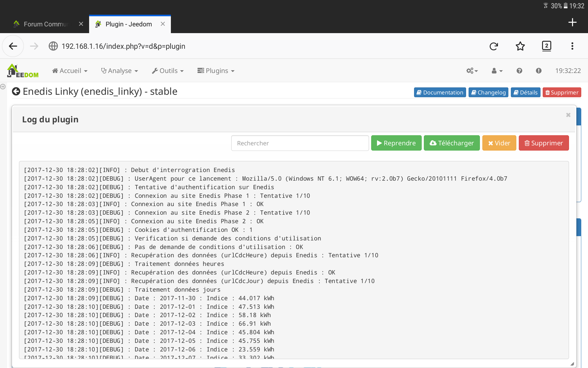Click log line 'Tentative d'authentification sur Enedis'
This screenshot has height=368, width=588.
204,187
